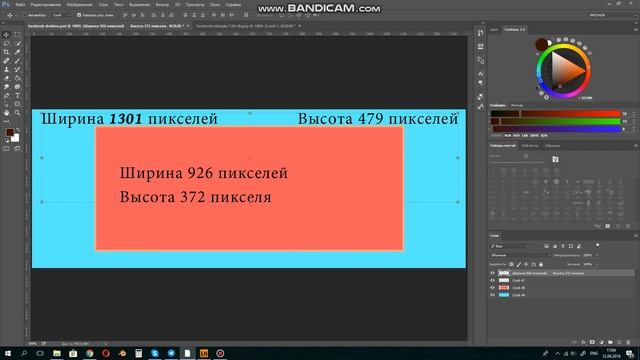Open the Файл menu
This screenshot has height=360, width=640.
20,4
